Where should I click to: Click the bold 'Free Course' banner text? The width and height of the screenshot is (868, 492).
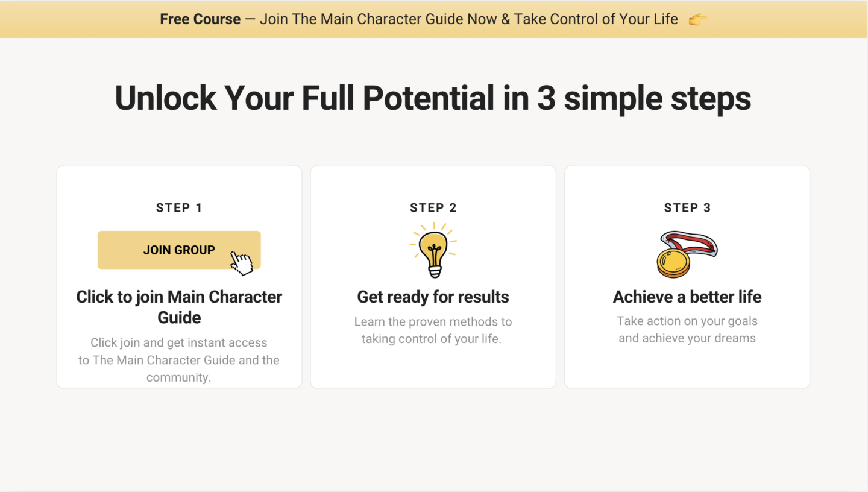(x=200, y=19)
